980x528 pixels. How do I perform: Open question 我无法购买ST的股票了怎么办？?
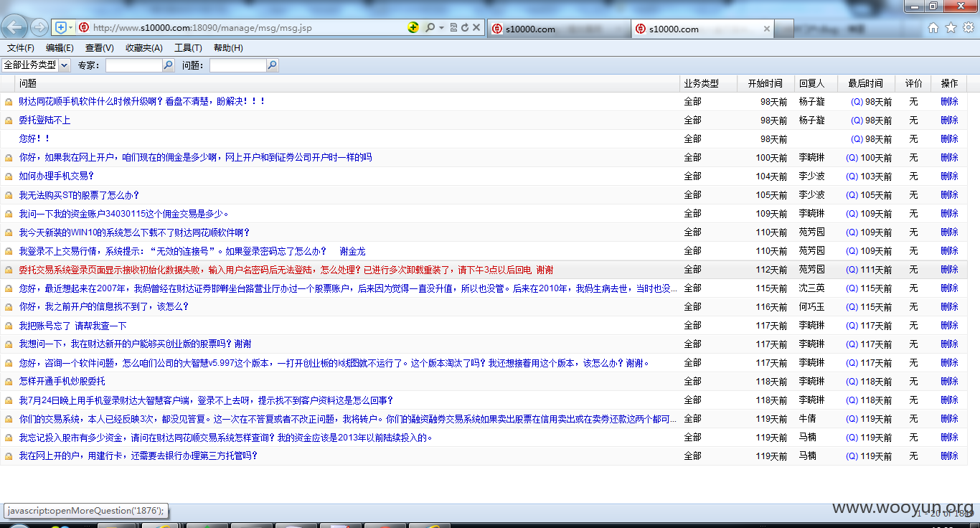(79, 195)
